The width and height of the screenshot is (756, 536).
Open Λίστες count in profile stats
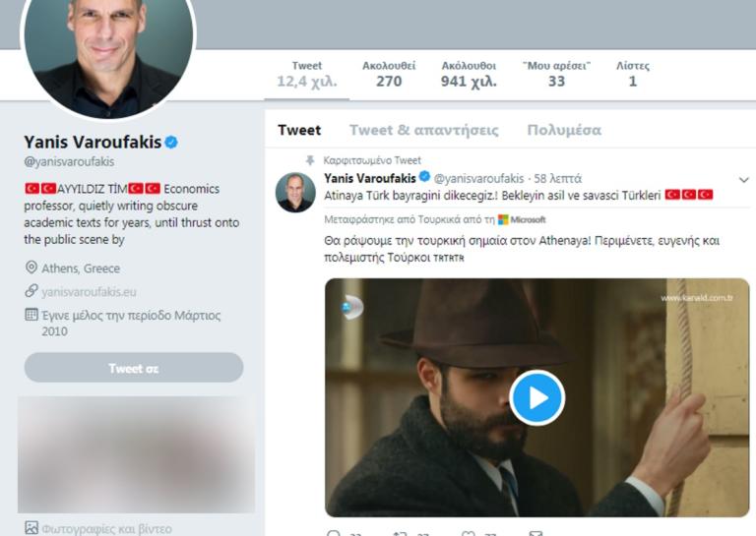(x=632, y=74)
